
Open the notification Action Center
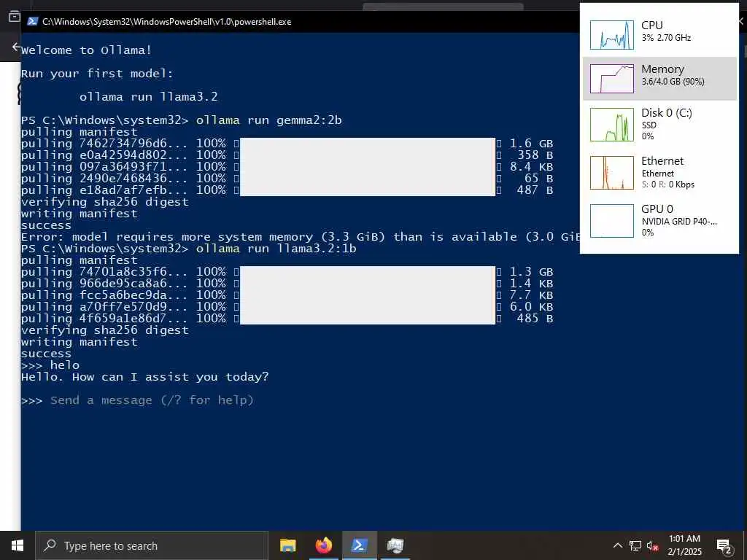[x=724, y=546]
